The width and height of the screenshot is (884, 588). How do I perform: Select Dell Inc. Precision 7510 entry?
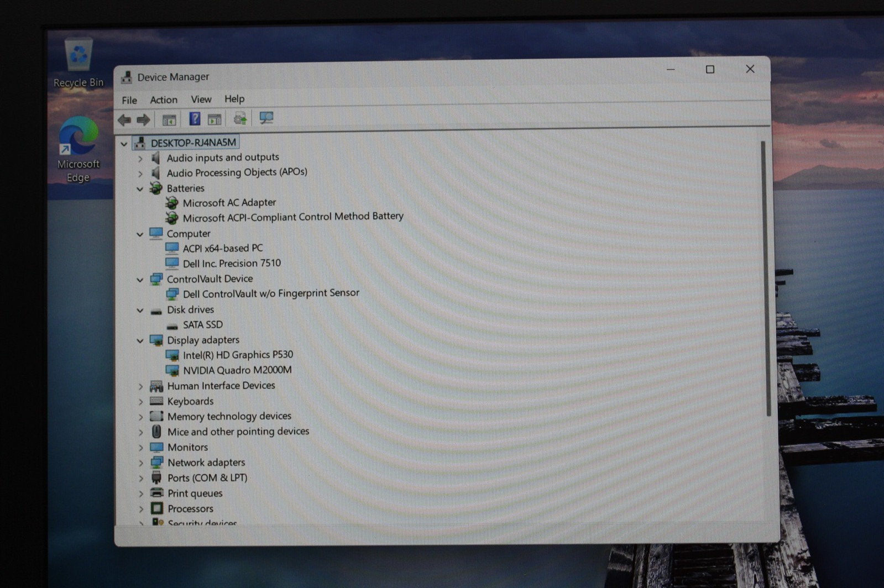coord(232,264)
